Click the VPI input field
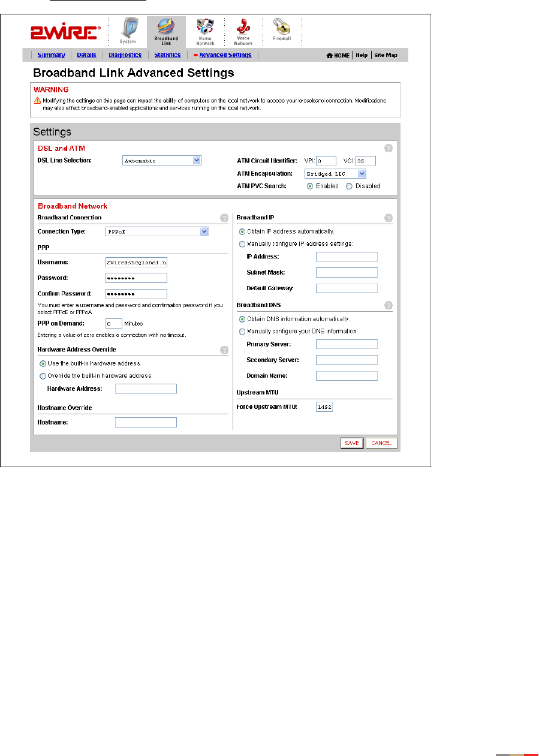 [x=326, y=161]
